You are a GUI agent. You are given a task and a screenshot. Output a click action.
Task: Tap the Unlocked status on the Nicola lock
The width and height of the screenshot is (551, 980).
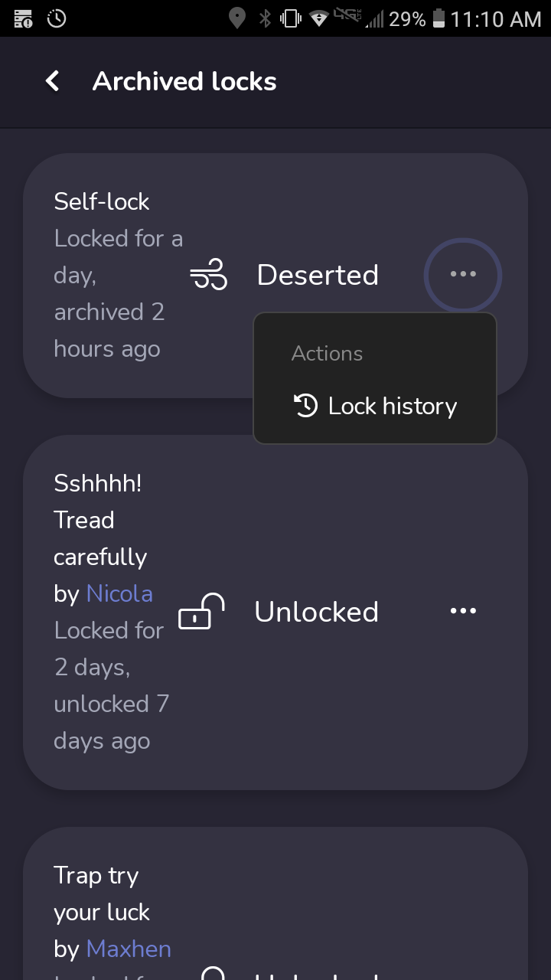point(316,612)
